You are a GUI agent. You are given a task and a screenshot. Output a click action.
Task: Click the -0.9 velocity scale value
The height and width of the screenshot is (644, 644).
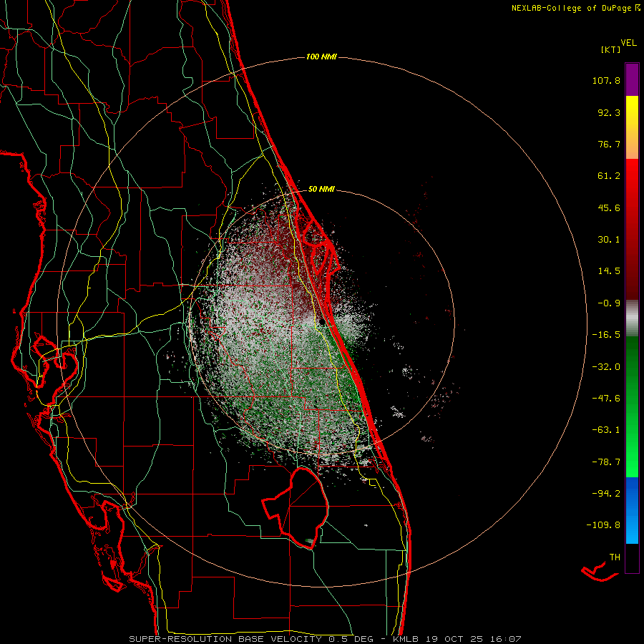point(609,303)
